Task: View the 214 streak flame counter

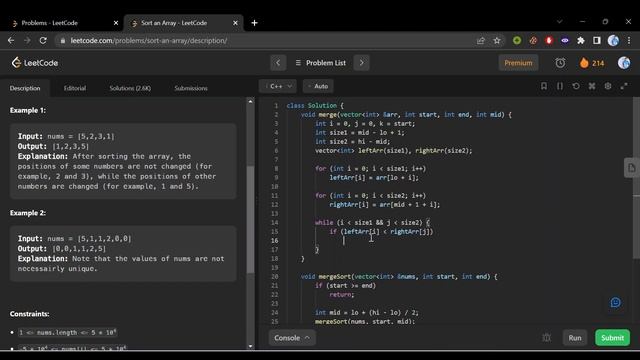Action: pos(592,63)
